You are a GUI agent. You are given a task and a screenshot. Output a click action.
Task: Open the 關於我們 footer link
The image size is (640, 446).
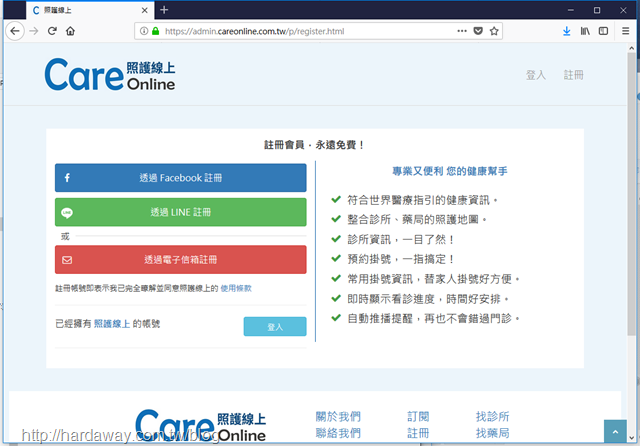click(338, 417)
